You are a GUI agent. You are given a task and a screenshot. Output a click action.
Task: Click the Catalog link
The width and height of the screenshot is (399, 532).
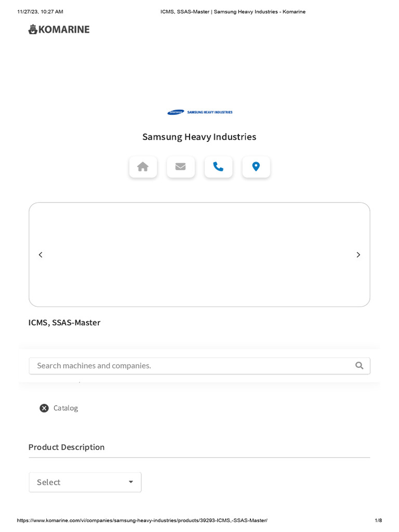tap(65, 408)
